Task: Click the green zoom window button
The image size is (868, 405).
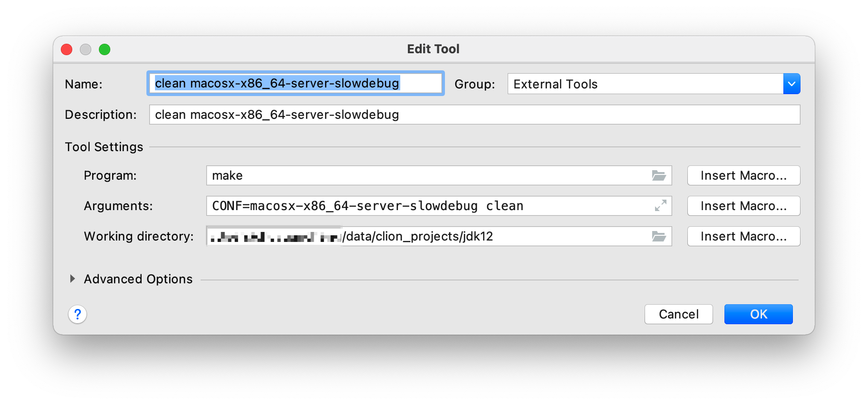Action: [x=105, y=49]
